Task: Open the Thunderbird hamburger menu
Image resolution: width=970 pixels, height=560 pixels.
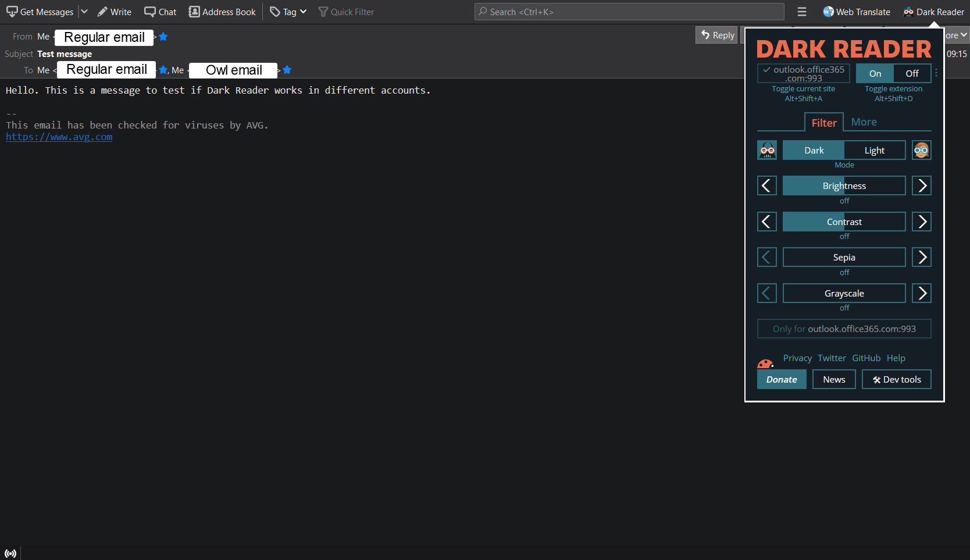Action: pyautogui.click(x=802, y=12)
